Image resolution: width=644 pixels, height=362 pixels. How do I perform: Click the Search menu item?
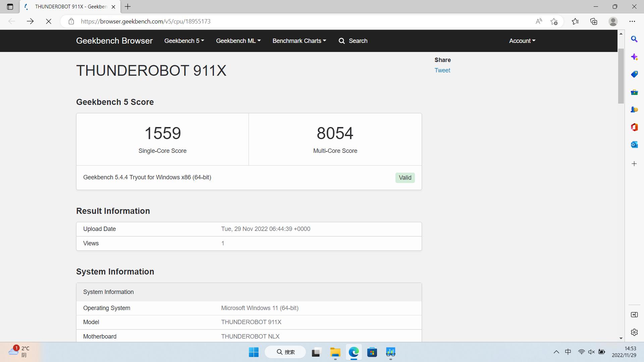pos(353,41)
